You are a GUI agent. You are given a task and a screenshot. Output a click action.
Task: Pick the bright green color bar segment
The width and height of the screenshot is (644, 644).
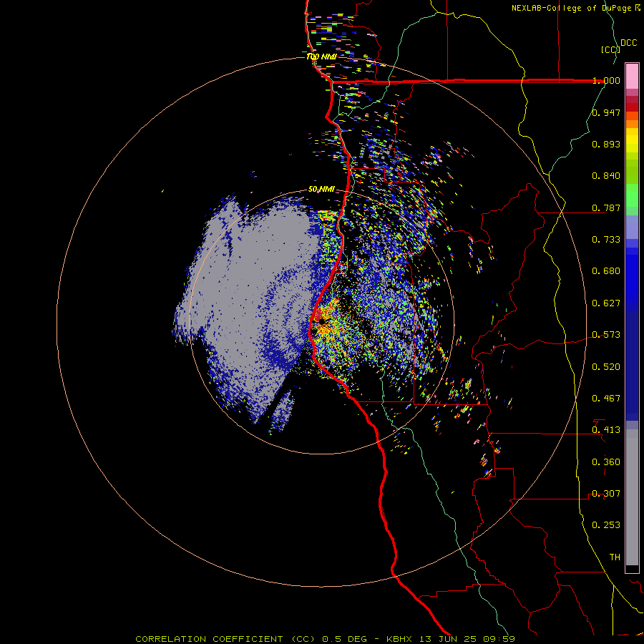[x=632, y=195]
